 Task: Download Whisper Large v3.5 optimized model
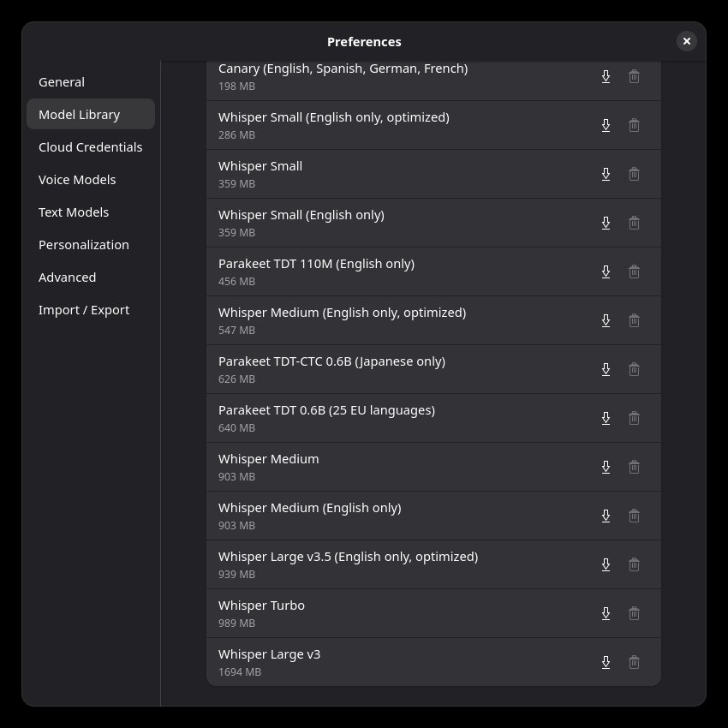click(606, 564)
